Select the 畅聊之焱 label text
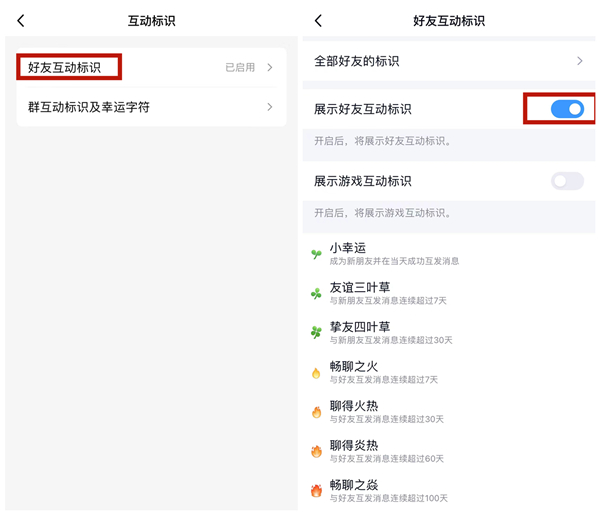This screenshot has height=515, width=600. point(354,484)
